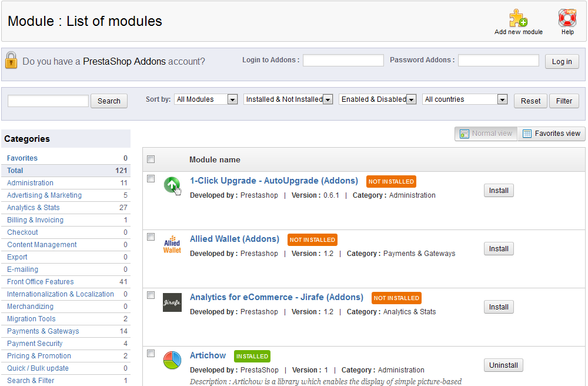The height and width of the screenshot is (386, 588).
Task: Select the Payment Security category
Action: 66,344
